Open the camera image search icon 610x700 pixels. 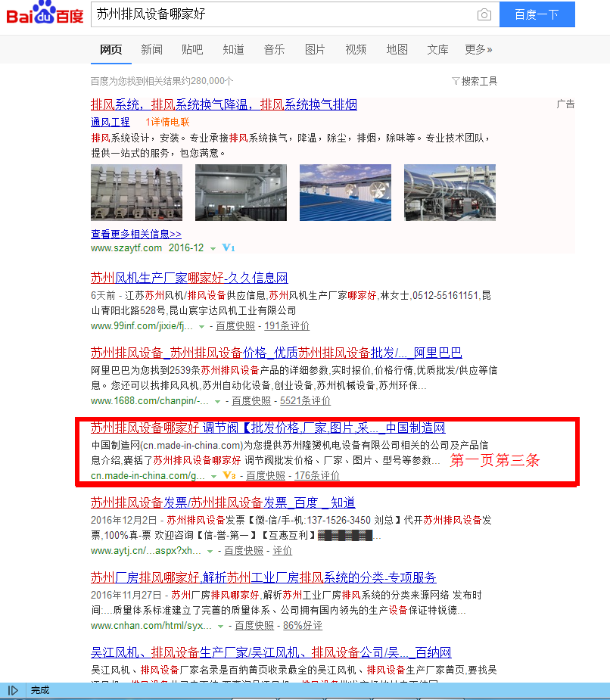pos(484,14)
